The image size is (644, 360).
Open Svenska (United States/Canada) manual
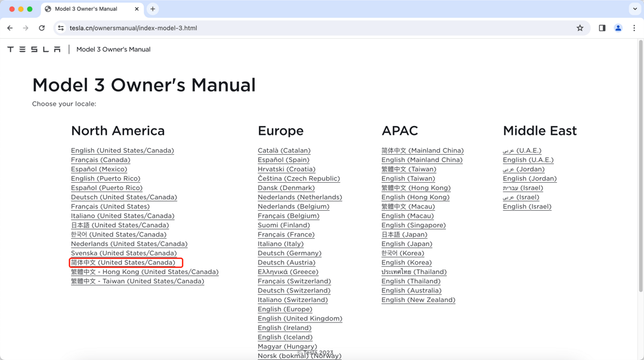(x=124, y=254)
